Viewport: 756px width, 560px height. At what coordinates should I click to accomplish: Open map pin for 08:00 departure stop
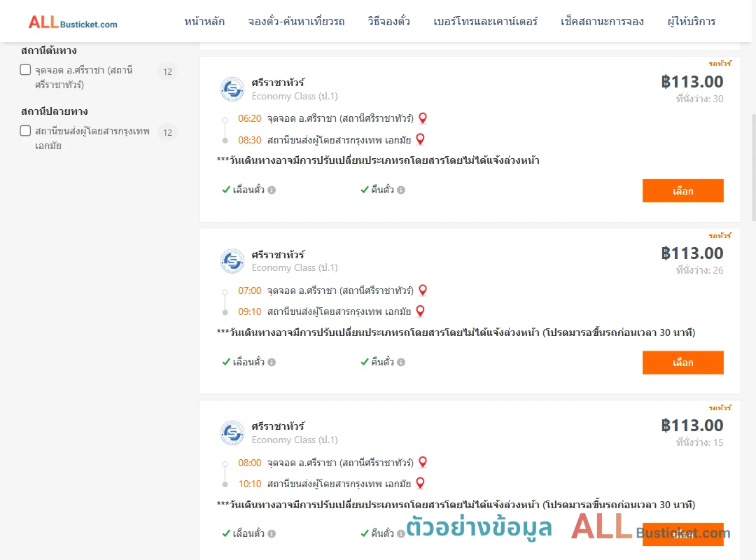423,462
